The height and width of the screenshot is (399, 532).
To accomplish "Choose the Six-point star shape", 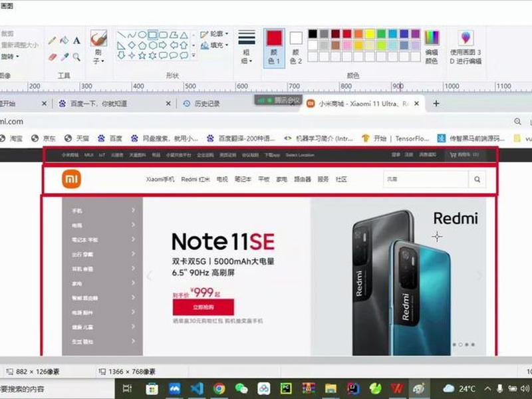I will coord(153,55).
